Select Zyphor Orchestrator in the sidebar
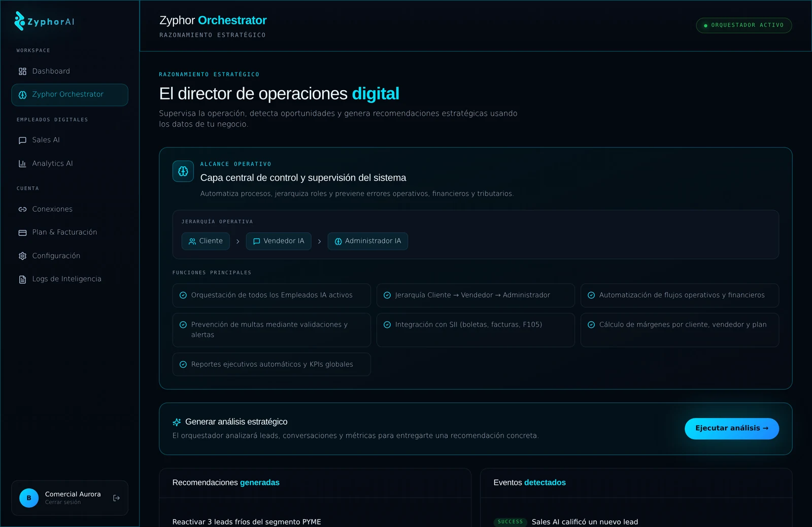812x527 pixels. (x=70, y=95)
